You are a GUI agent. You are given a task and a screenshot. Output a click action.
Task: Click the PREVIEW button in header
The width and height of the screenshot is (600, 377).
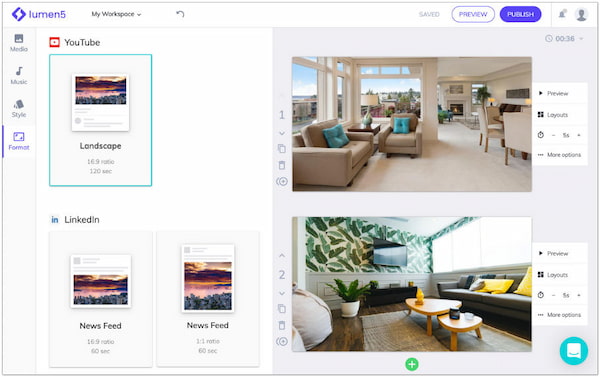pos(473,15)
